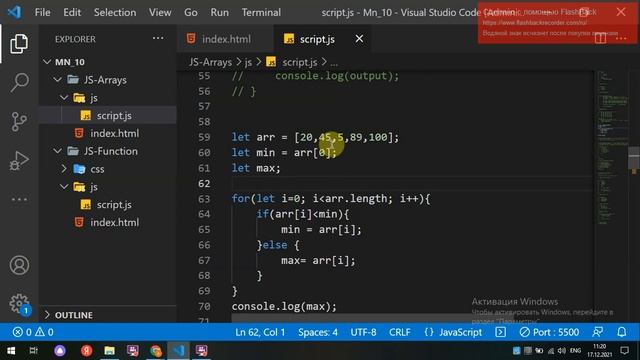The height and width of the screenshot is (360, 640).
Task: Open notifications bell in status bar
Action: click(x=622, y=332)
